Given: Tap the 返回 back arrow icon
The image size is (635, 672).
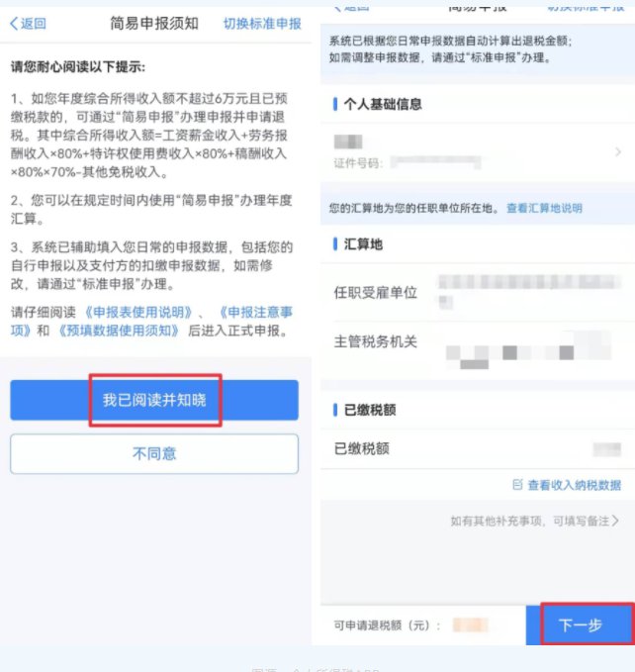Looking at the screenshot, I should (x=14, y=24).
